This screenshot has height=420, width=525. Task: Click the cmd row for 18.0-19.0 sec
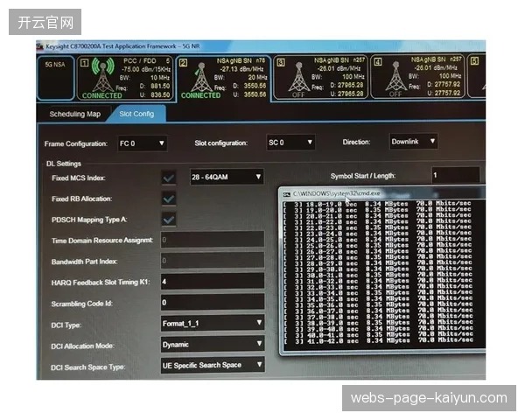point(378,204)
